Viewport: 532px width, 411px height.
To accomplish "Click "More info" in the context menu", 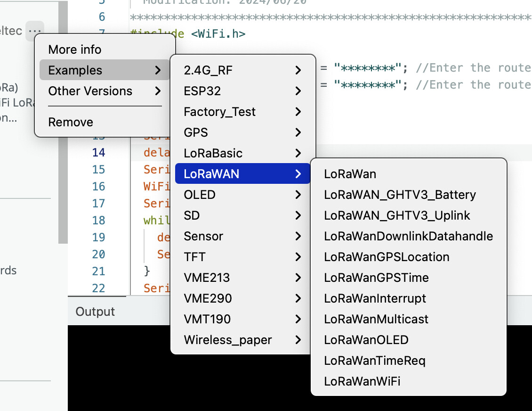I will 74,49.
